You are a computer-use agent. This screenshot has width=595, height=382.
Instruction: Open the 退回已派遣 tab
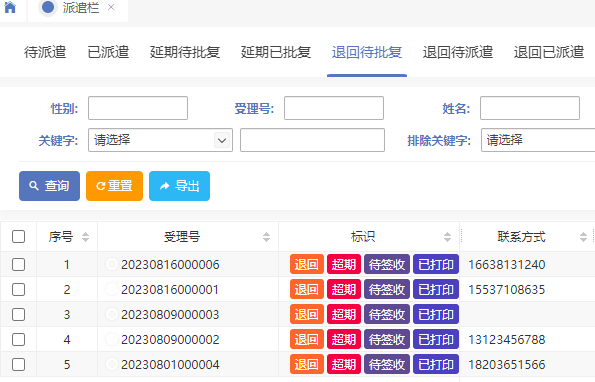pyautogui.click(x=549, y=52)
